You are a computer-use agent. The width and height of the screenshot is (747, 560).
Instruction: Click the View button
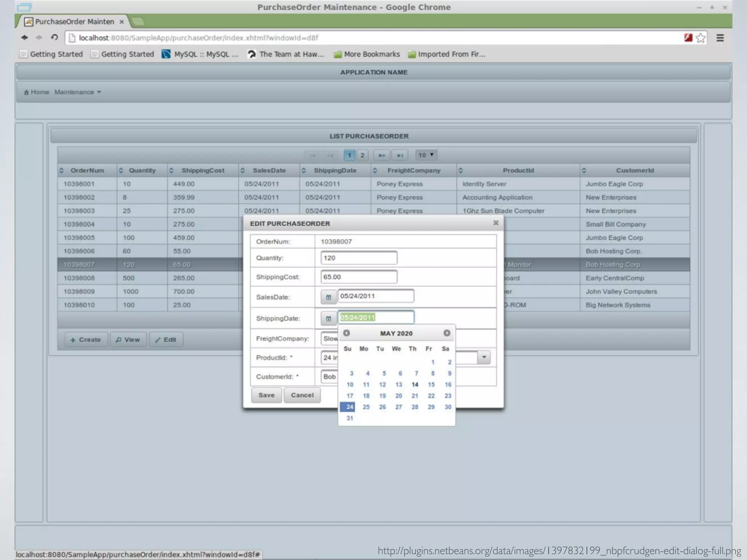click(128, 339)
